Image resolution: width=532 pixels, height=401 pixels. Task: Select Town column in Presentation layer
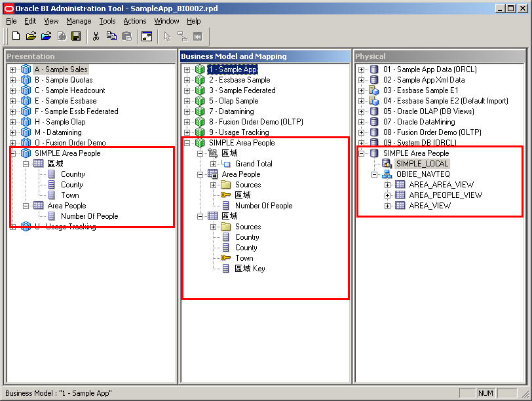coord(70,195)
